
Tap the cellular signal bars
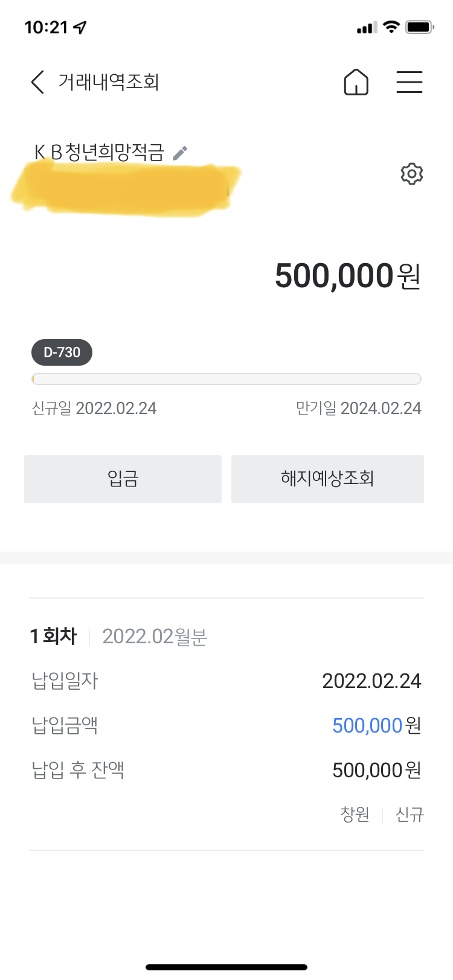[x=367, y=27]
